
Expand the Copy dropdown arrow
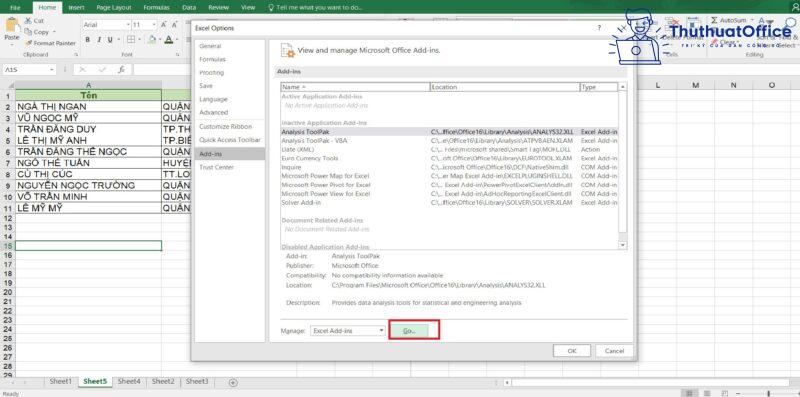54,32
